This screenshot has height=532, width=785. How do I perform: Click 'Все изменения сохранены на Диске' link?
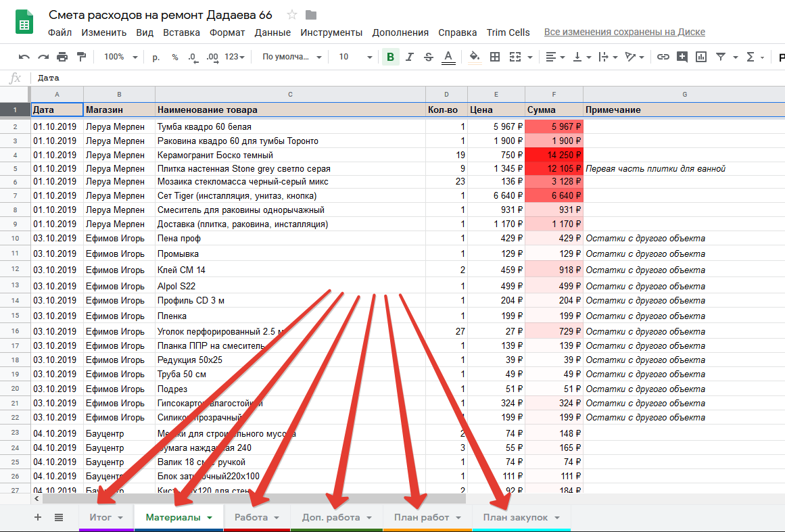[x=624, y=32]
